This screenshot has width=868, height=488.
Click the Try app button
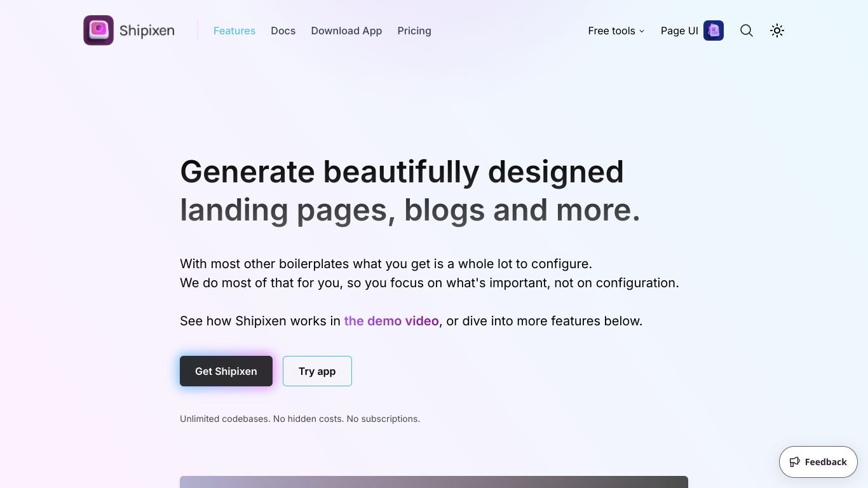tap(317, 371)
